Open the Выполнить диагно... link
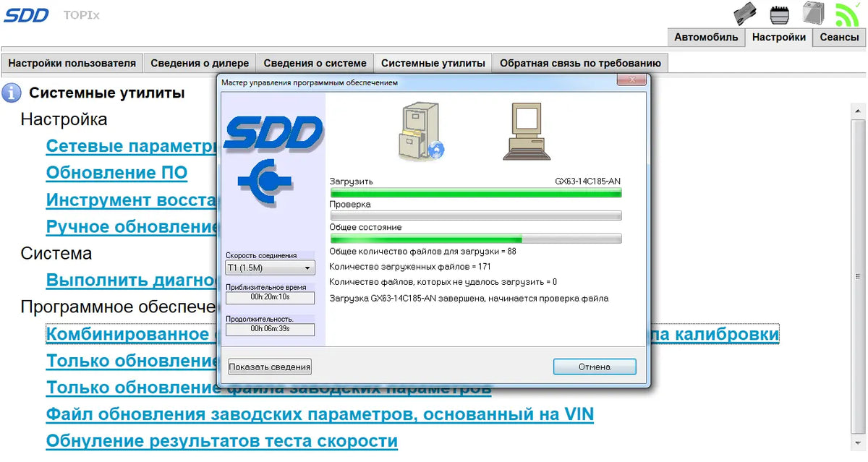The image size is (868, 462). tap(132, 281)
